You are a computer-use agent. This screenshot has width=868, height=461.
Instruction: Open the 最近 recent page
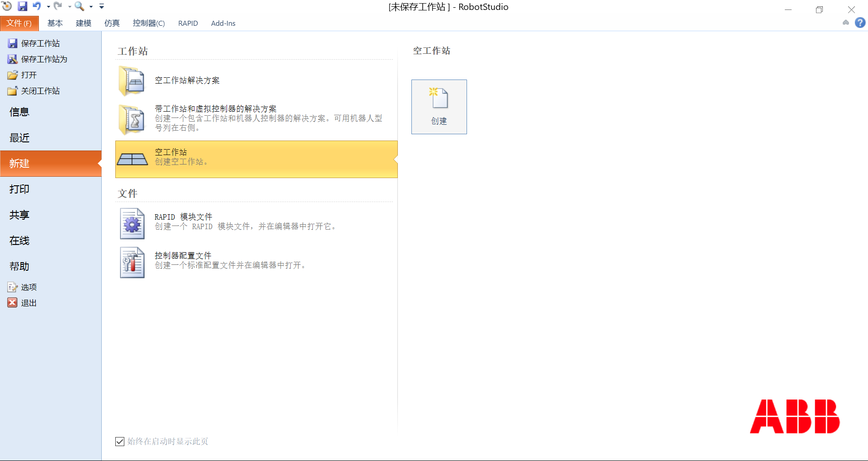click(51, 138)
